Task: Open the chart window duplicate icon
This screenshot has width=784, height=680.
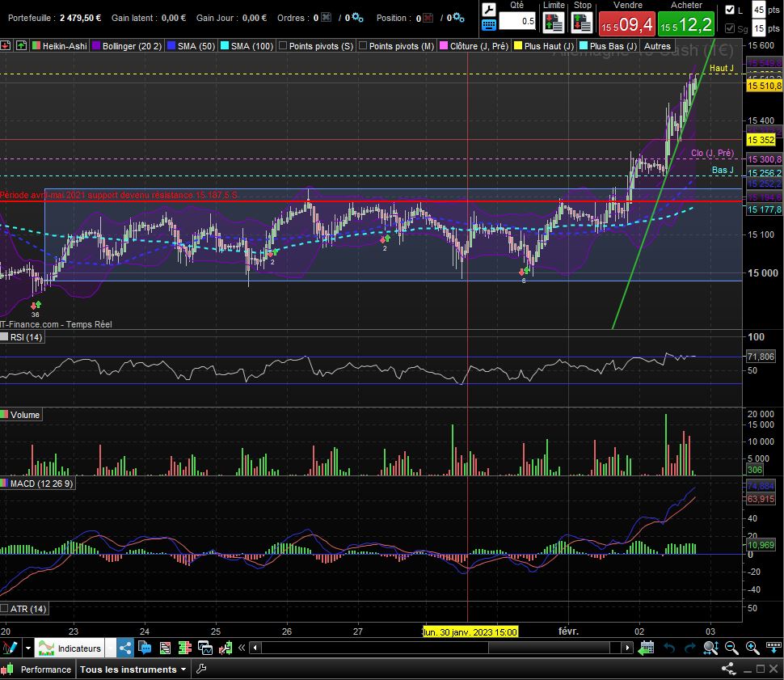Action: 205,648
